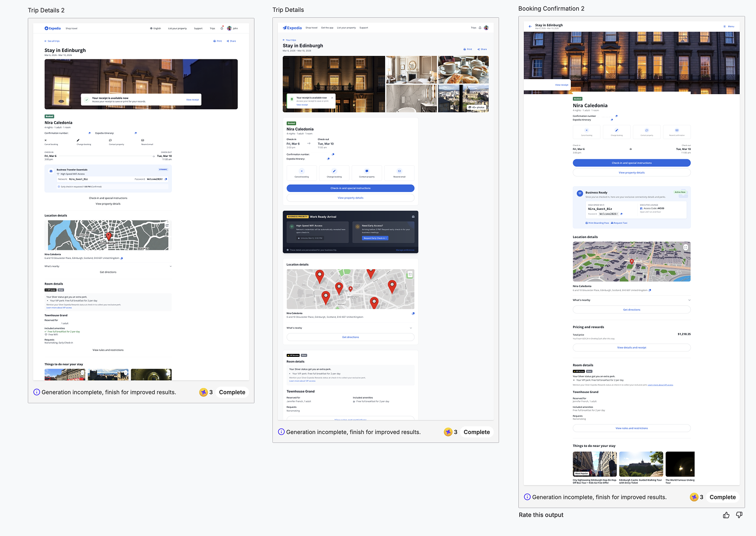
Task: Copy WiFi password in Business Traveler Essentials card
Action: [x=166, y=179]
